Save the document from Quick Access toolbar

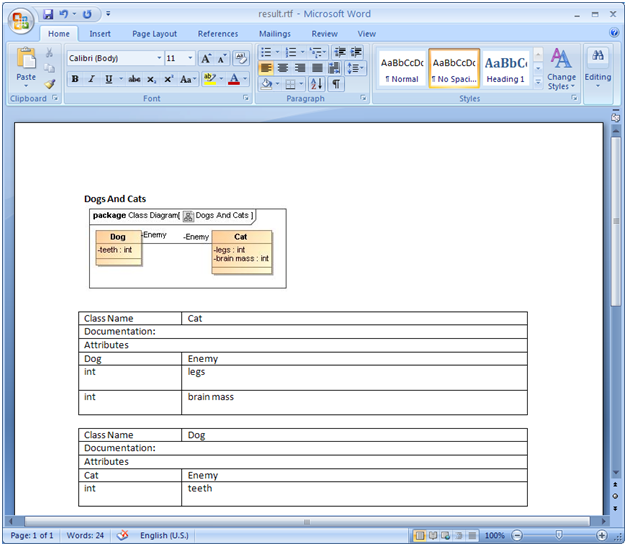48,14
